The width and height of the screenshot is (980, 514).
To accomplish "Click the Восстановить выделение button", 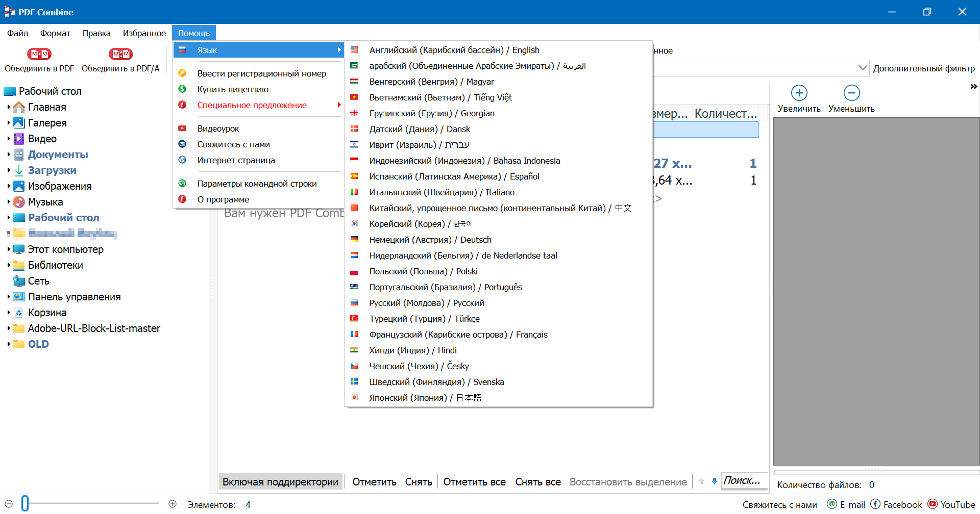I will tap(628, 482).
